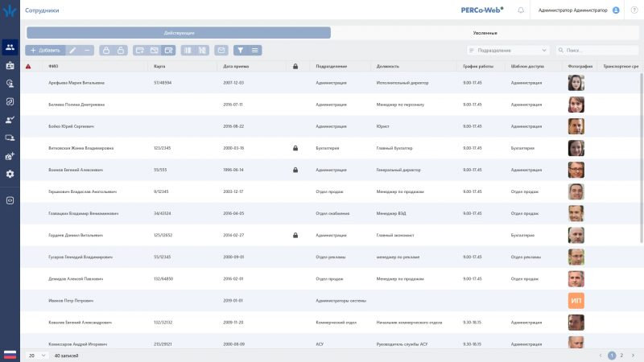Screen dimensions: 644x362
Task: Open the Russian flag language selector
Action: 10,354
